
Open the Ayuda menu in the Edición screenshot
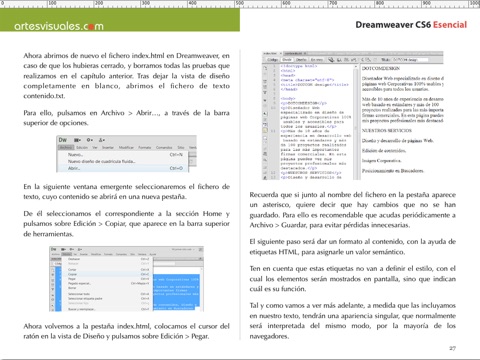(x=153, y=254)
